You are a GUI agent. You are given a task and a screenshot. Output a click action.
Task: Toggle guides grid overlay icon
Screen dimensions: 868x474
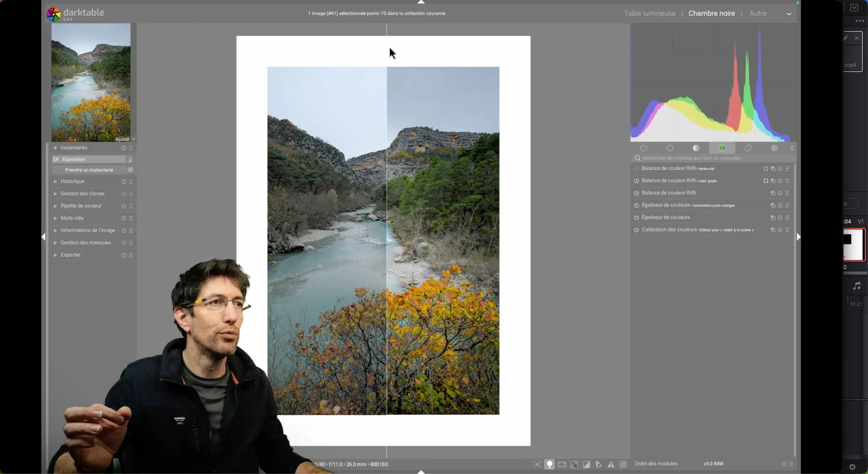click(623, 465)
